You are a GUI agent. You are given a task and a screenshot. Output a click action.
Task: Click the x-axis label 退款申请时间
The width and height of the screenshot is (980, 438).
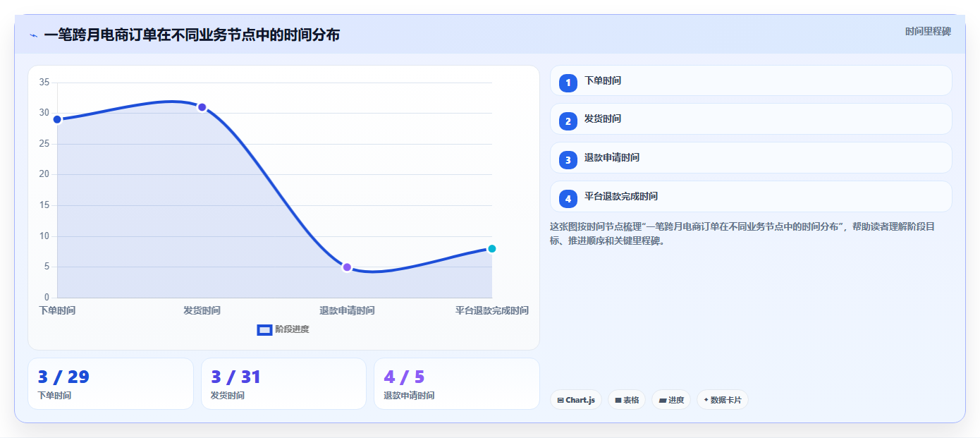[347, 310]
